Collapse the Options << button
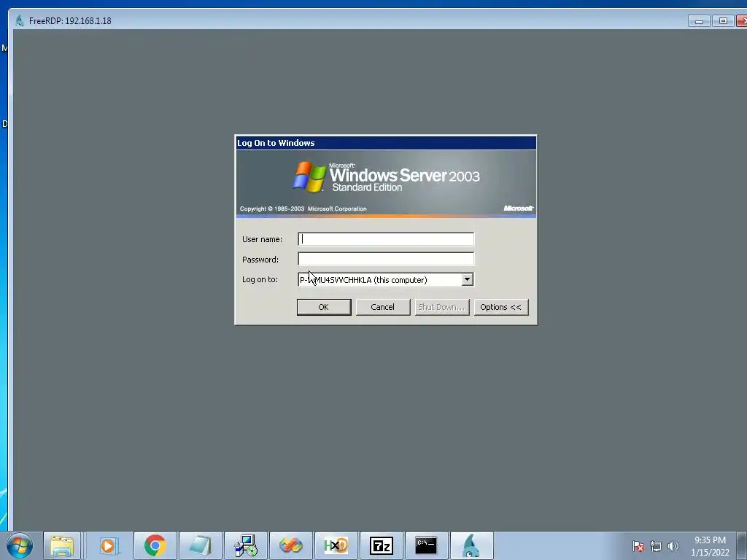The height and width of the screenshot is (560, 747). [x=500, y=307]
